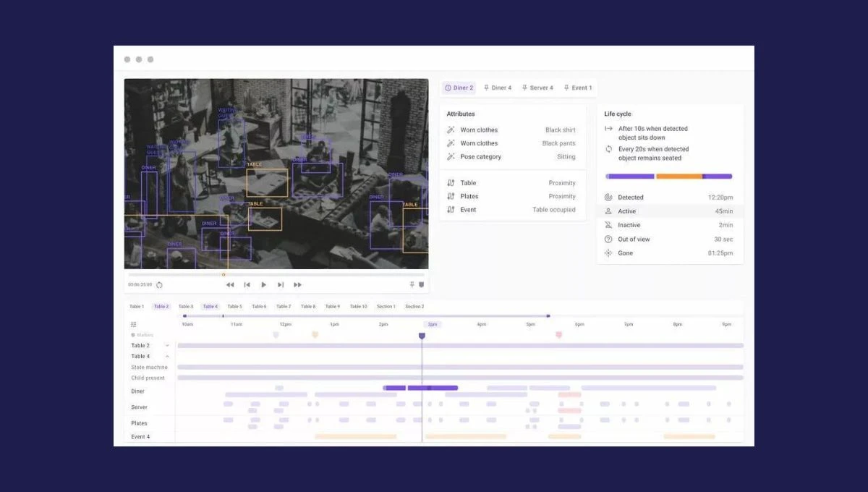Click the timeline range start handle at 10am
Viewport: 868px width, 492px height.
pyautogui.click(x=185, y=315)
